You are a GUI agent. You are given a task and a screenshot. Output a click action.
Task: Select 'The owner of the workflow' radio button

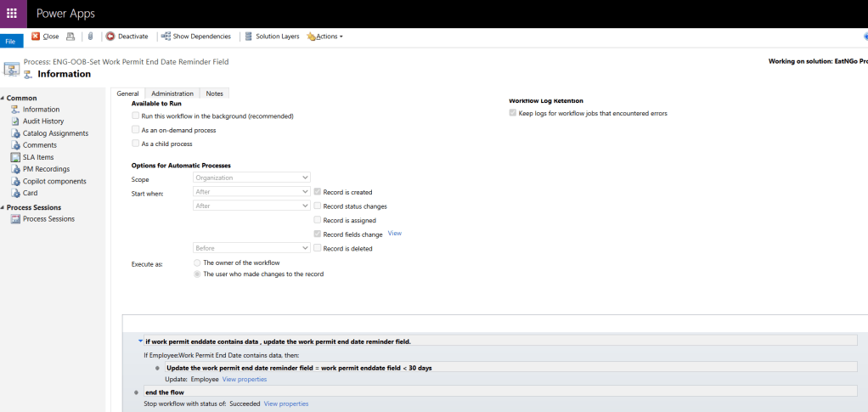pyautogui.click(x=198, y=263)
